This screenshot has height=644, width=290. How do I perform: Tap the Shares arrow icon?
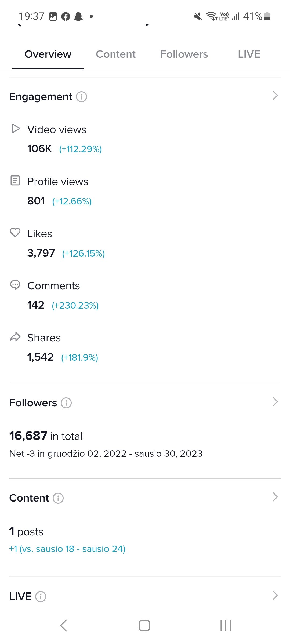coord(15,337)
